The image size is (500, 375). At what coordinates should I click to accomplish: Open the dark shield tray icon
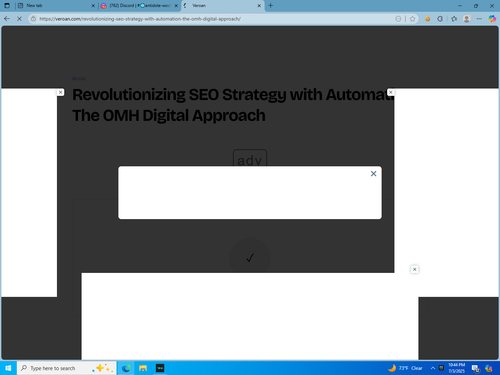pos(441,368)
